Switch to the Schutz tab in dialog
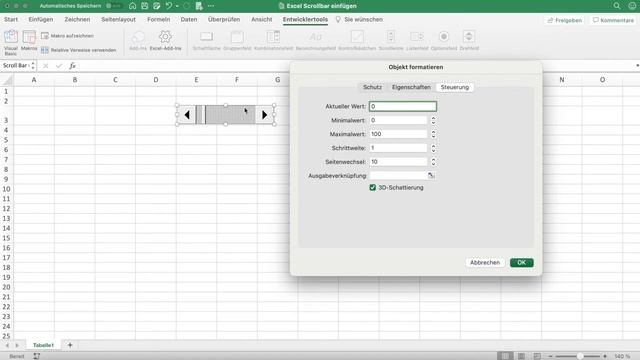This screenshot has width=640, height=360. tap(372, 87)
